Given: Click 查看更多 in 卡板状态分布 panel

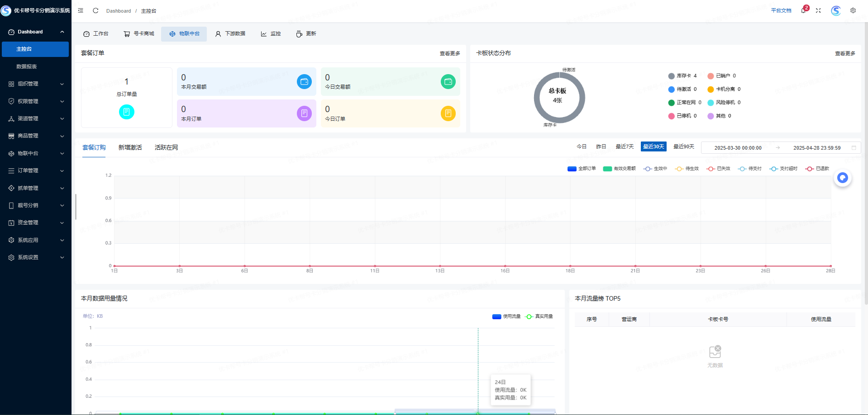Looking at the screenshot, I should coord(845,53).
